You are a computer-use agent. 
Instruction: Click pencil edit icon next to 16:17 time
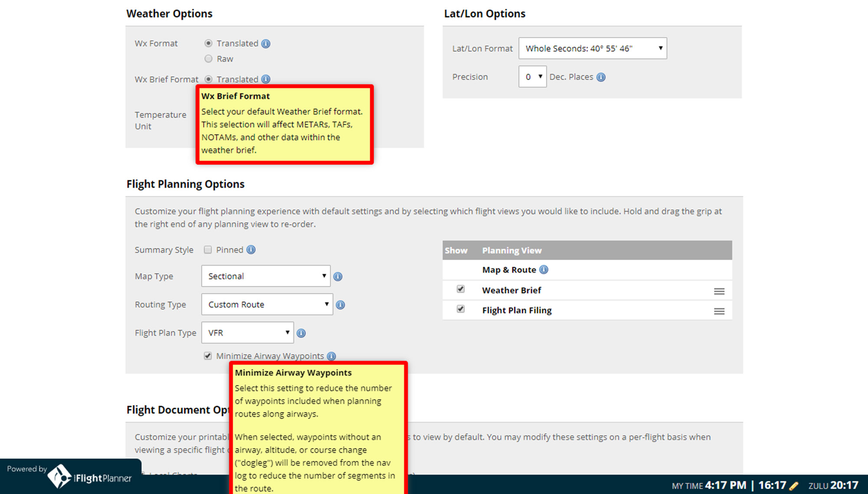(x=794, y=486)
